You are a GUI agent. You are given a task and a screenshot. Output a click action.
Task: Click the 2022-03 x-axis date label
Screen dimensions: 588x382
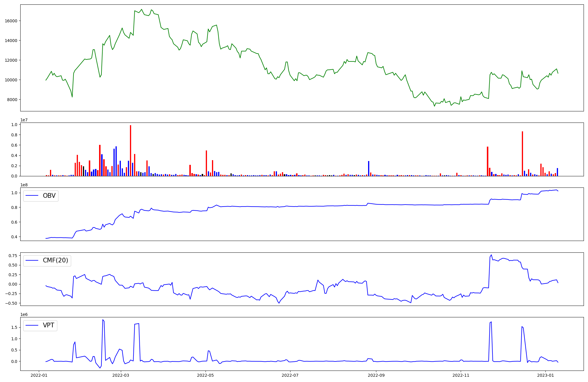point(121,375)
